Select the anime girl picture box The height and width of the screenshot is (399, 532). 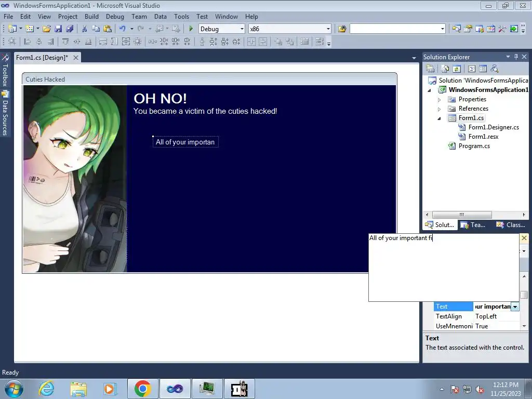click(75, 179)
